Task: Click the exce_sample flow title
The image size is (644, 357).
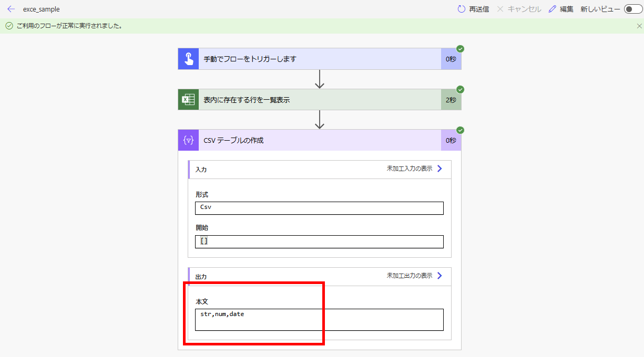Action: click(42, 9)
